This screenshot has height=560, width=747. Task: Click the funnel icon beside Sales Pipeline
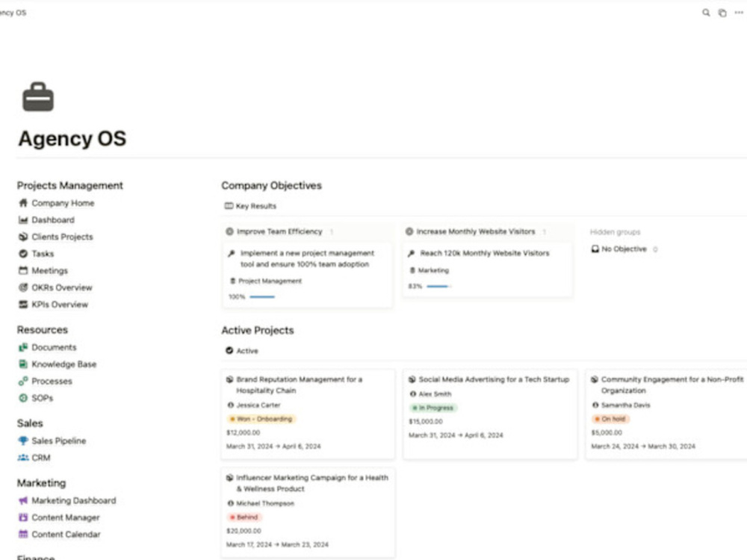click(23, 441)
